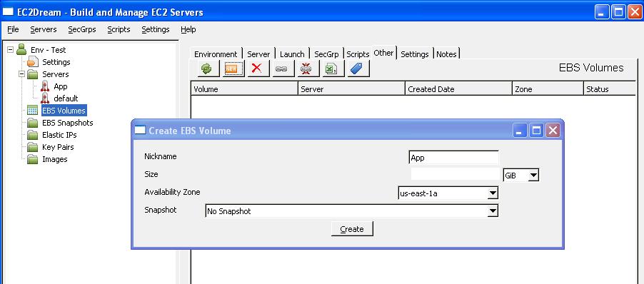Open the Availability Zone dropdown
The height and width of the screenshot is (284, 644).
point(493,193)
